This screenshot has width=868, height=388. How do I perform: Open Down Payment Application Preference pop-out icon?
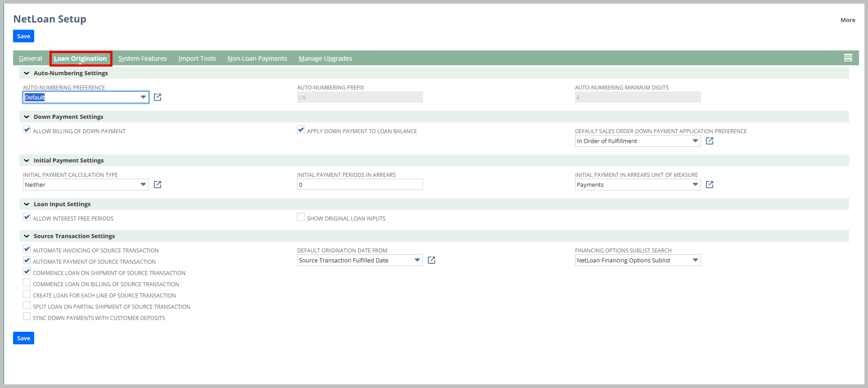[x=710, y=141]
